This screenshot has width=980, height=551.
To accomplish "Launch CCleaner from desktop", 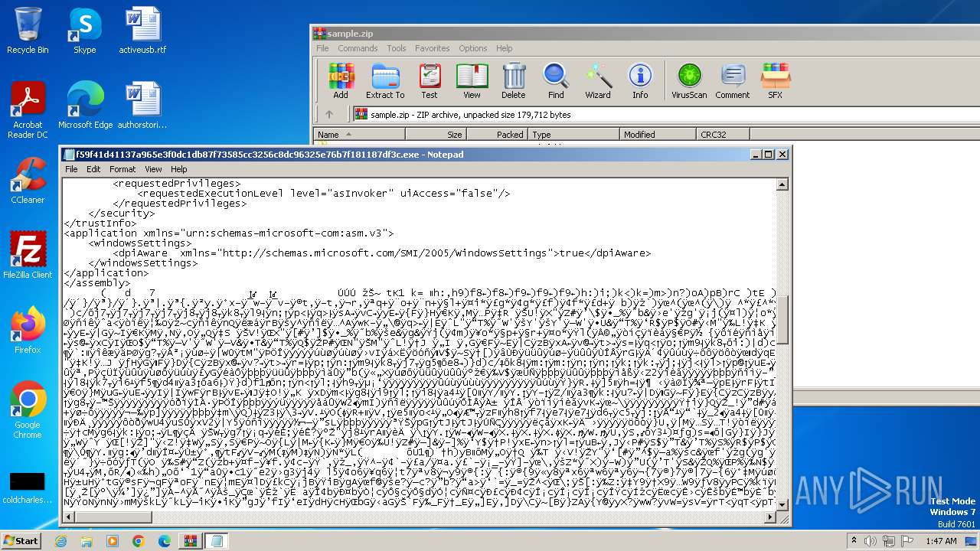I will tap(28, 181).
